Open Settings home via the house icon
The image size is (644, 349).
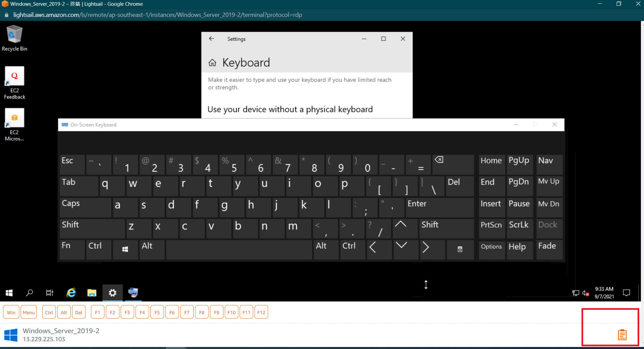(x=212, y=63)
